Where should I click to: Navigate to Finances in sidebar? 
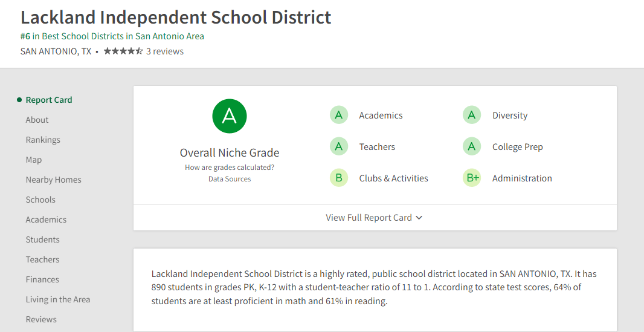42,279
